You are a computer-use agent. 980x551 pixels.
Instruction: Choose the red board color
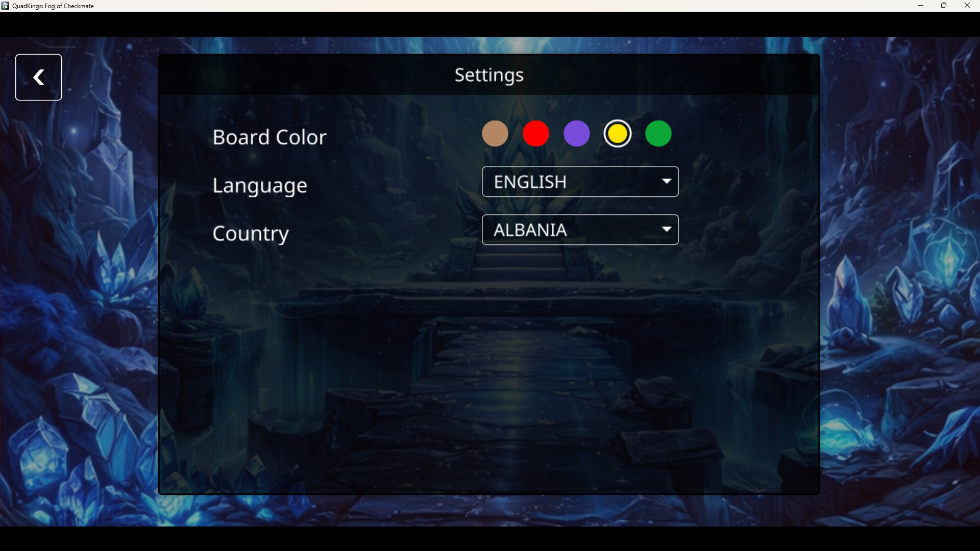[535, 134]
